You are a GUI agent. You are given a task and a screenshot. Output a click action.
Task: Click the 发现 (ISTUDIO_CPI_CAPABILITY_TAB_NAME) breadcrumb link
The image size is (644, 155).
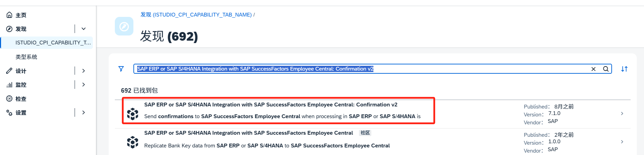pyautogui.click(x=196, y=15)
